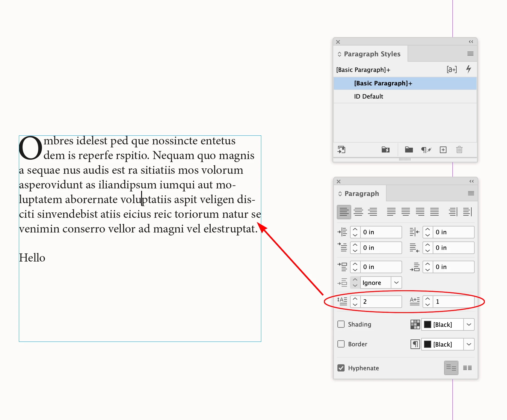
Task: Click the First Line Indent stepper arrows
Action: (355, 248)
